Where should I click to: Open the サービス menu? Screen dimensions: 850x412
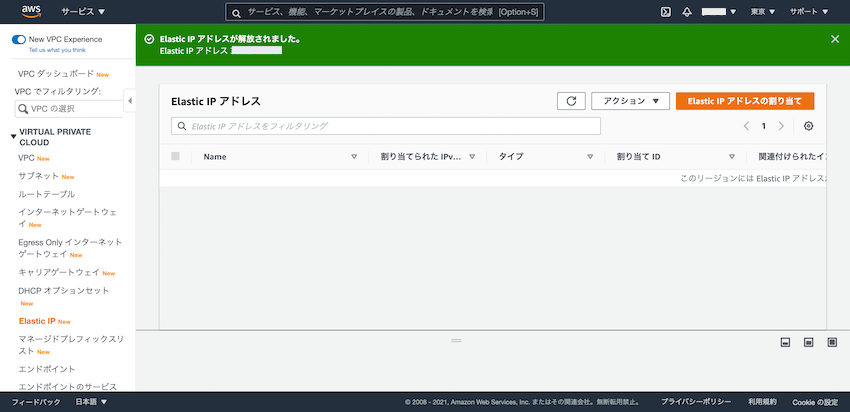[83, 11]
